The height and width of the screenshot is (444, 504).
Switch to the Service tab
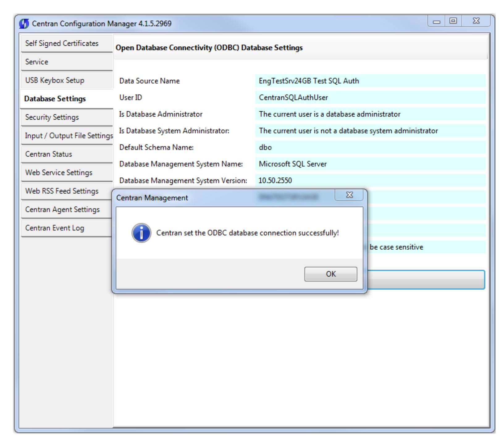click(x=66, y=62)
